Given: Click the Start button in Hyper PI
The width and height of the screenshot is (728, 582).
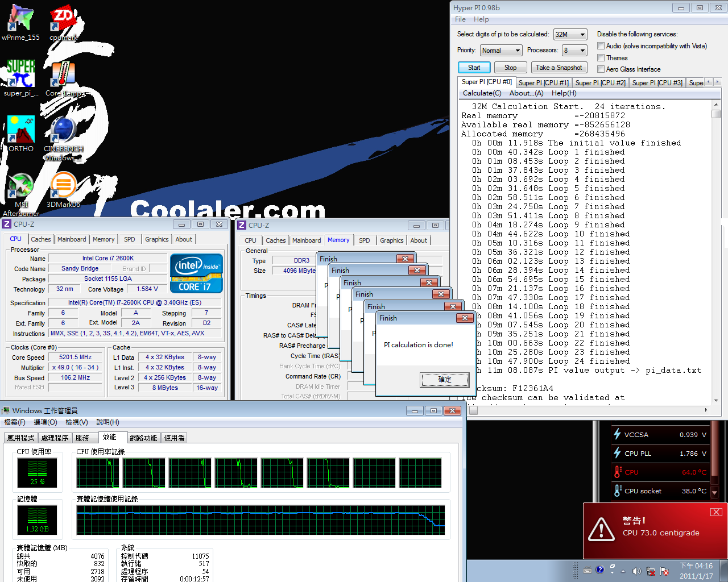Looking at the screenshot, I should [x=474, y=68].
